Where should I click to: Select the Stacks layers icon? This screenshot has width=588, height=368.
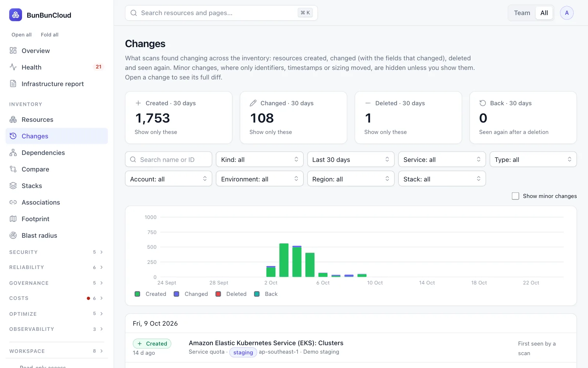pyautogui.click(x=13, y=185)
